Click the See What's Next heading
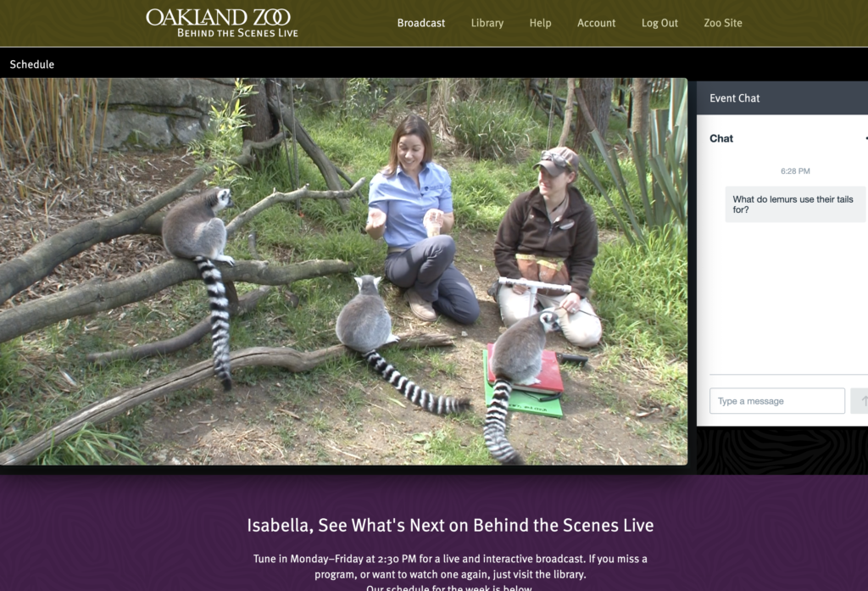The image size is (868, 591). coord(450,525)
